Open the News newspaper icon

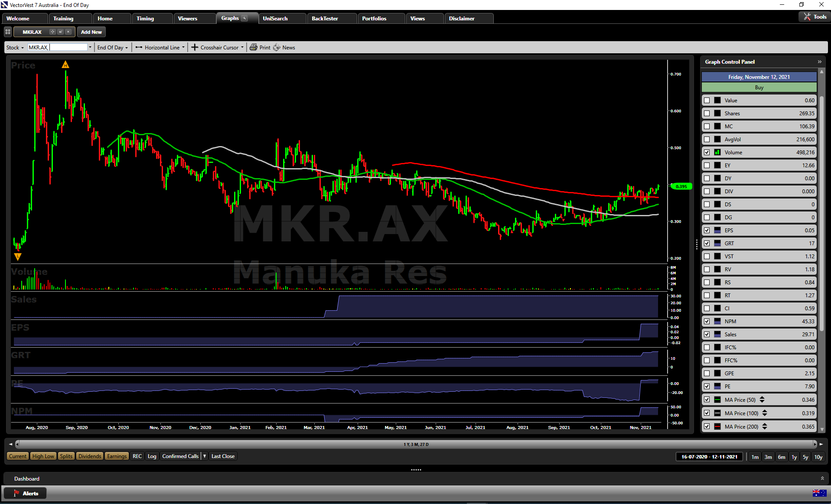click(x=277, y=48)
